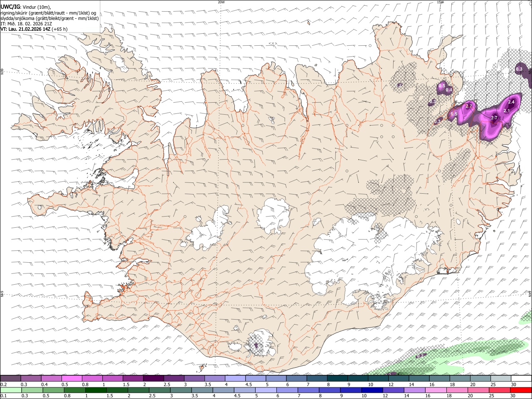This screenshot has height=399, width=532.
Task: Pick upper legend swatch starting at 3
Action: coord(194,378)
